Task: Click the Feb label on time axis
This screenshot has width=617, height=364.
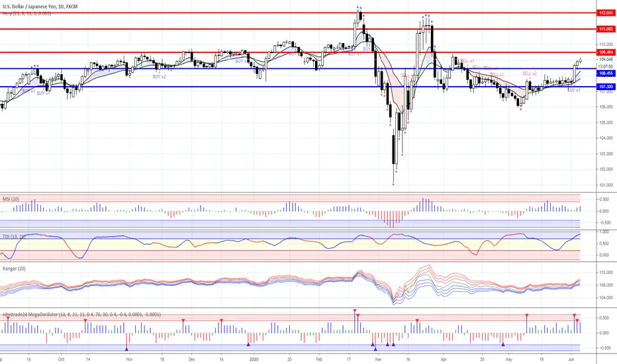Action: [x=319, y=359]
